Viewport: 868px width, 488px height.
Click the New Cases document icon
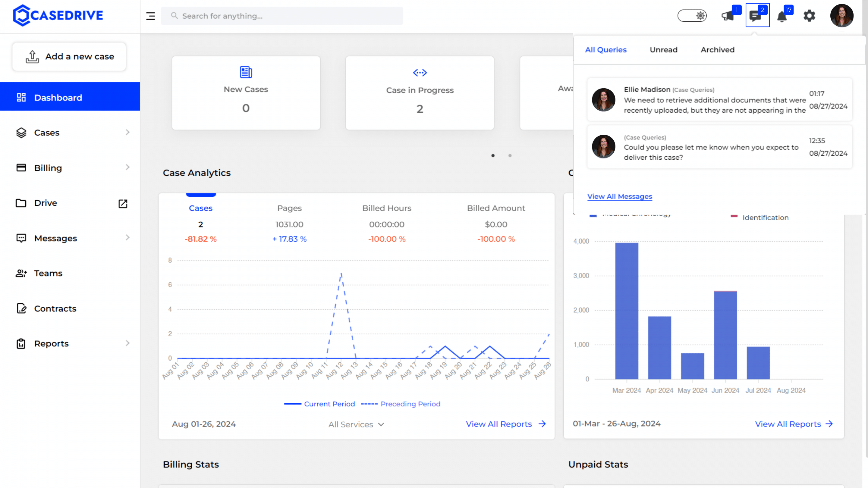point(246,72)
